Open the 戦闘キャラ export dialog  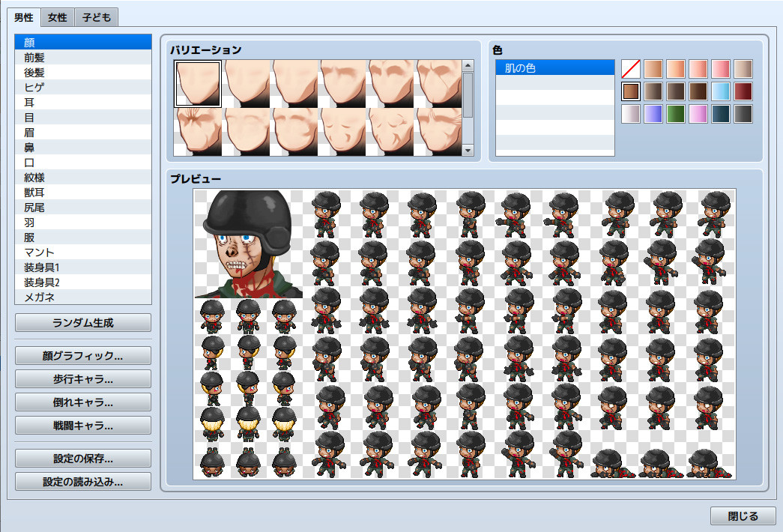[82, 425]
